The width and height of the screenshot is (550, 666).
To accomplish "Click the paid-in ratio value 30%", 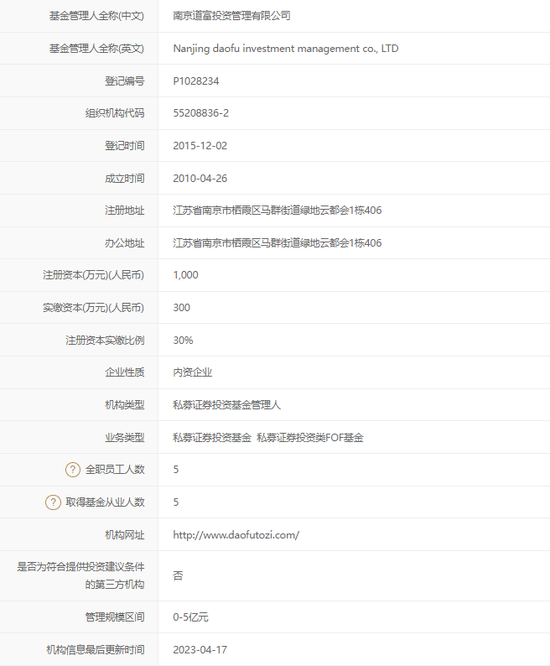I will click(183, 340).
